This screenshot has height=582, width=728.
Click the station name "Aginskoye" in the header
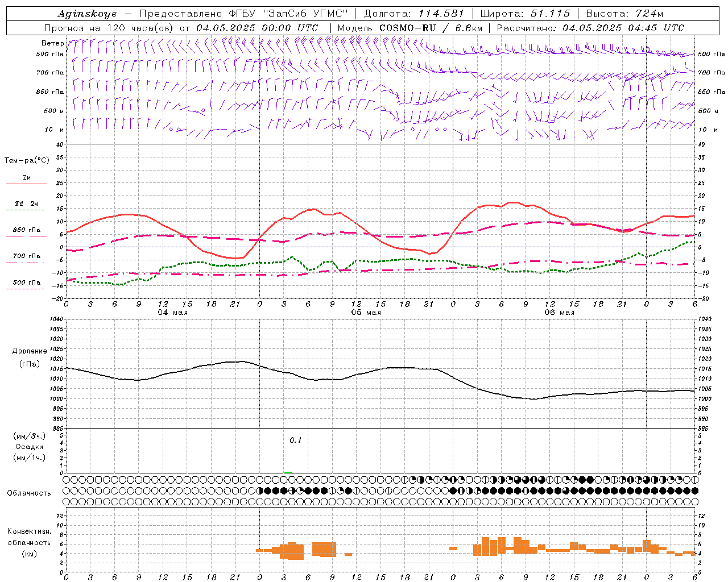click(87, 14)
